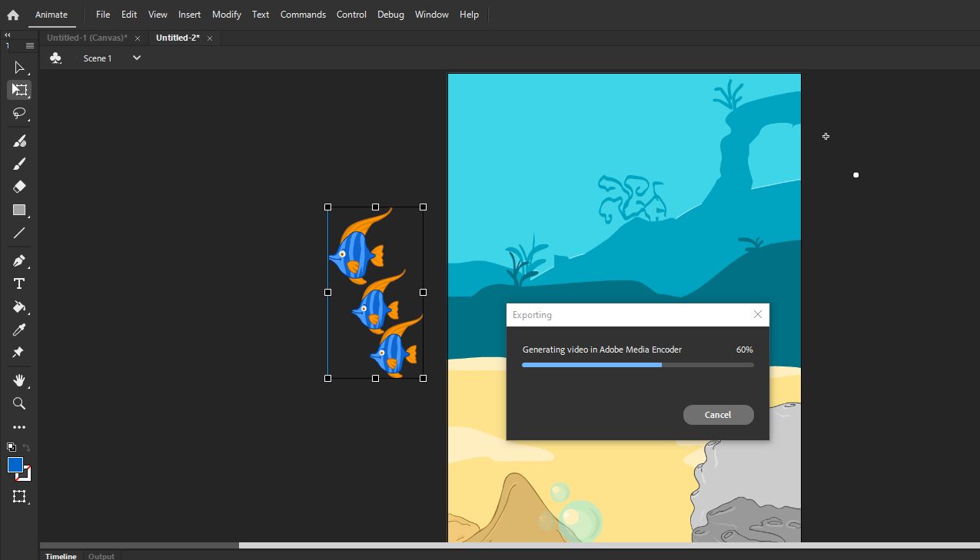Expand the Scene 1 dropdown
Viewport: 980px width, 560px height.
click(x=136, y=58)
